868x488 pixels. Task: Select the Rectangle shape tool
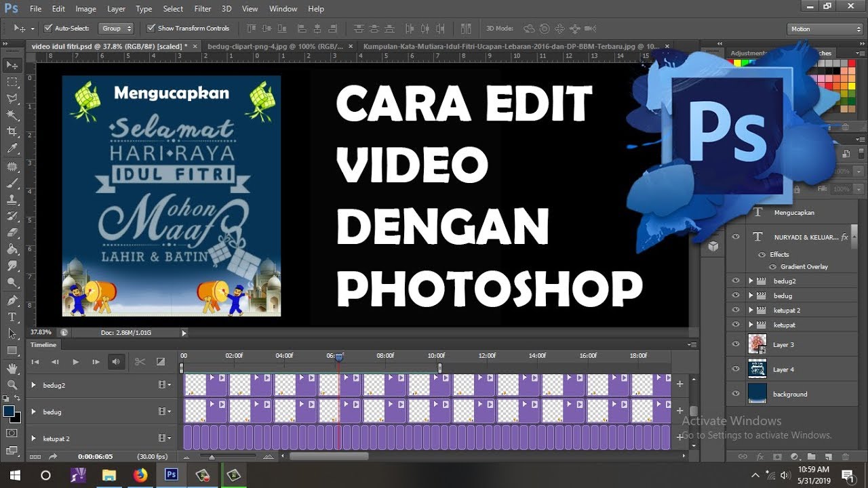pos(12,350)
